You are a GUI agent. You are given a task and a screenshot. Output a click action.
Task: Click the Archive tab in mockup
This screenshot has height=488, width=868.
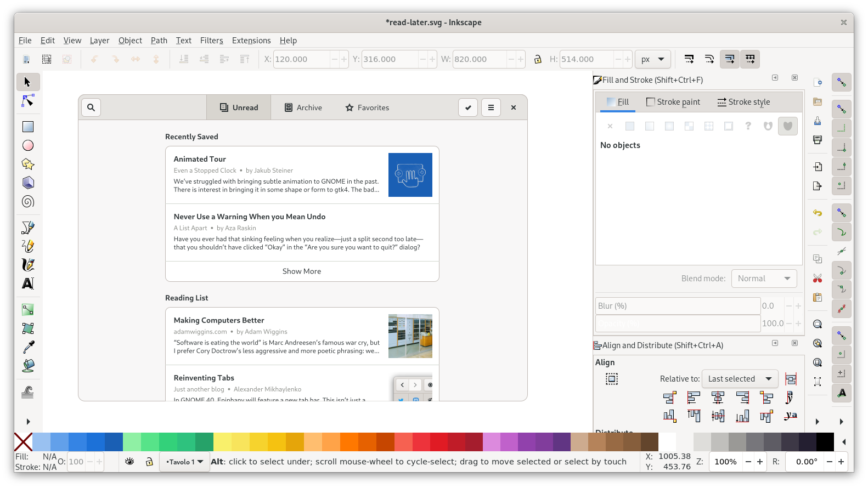click(303, 107)
